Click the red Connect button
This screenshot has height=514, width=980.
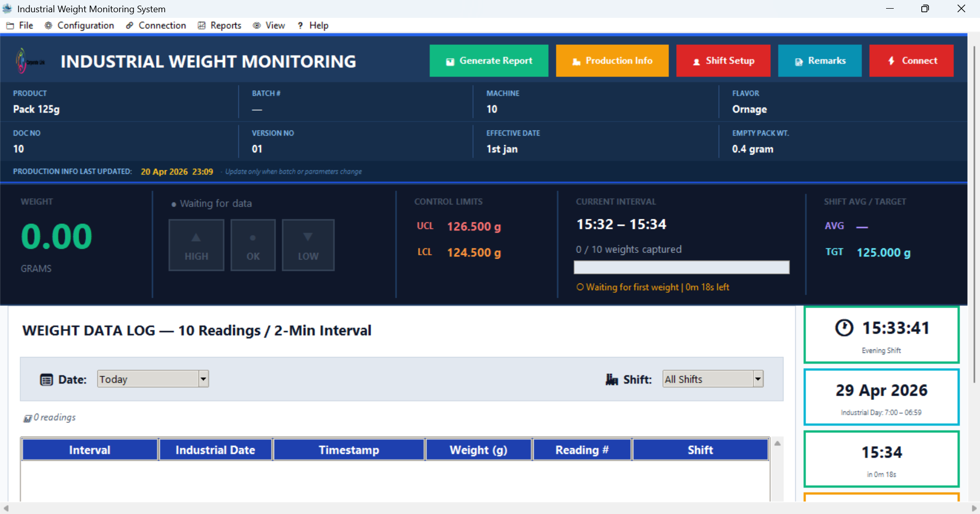point(911,61)
